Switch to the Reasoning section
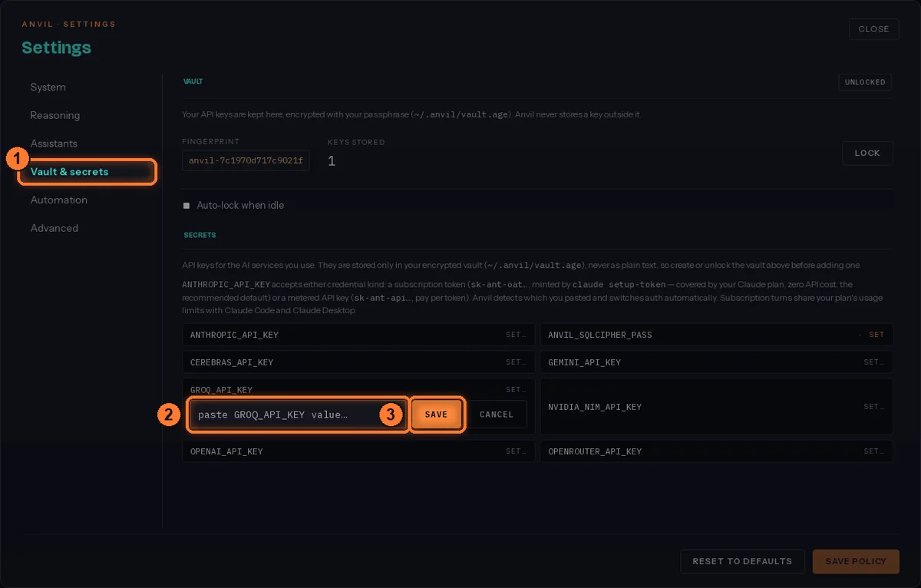The height and width of the screenshot is (588, 921). pyautogui.click(x=55, y=115)
